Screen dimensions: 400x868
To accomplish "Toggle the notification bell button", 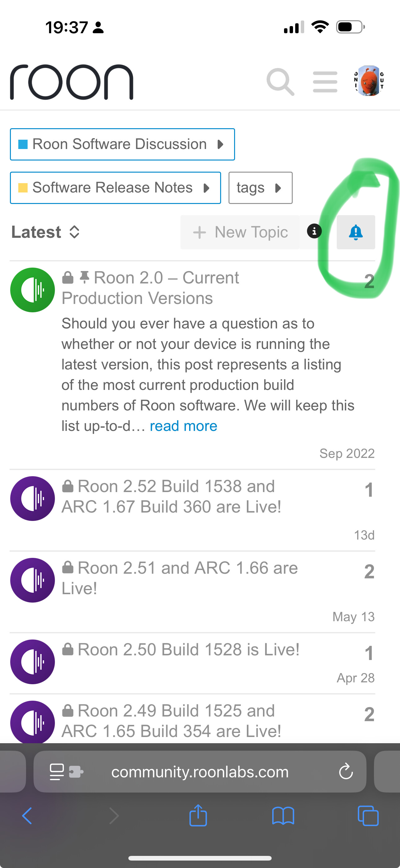I will (x=356, y=232).
